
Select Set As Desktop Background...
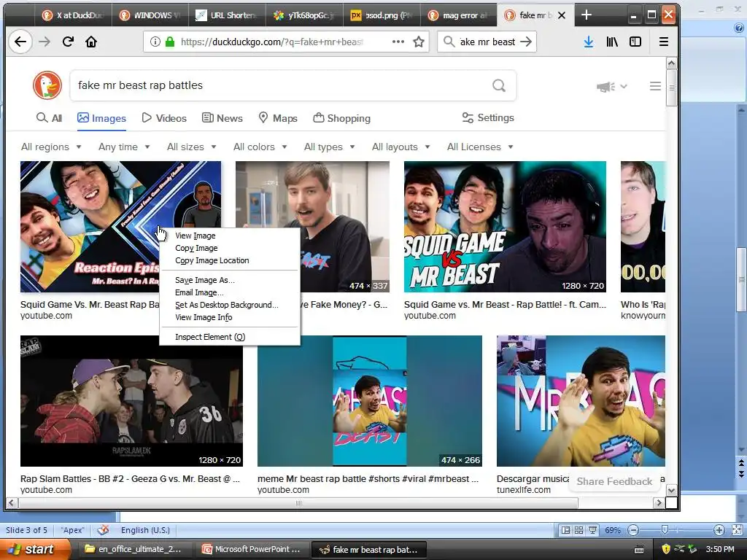click(x=230, y=305)
